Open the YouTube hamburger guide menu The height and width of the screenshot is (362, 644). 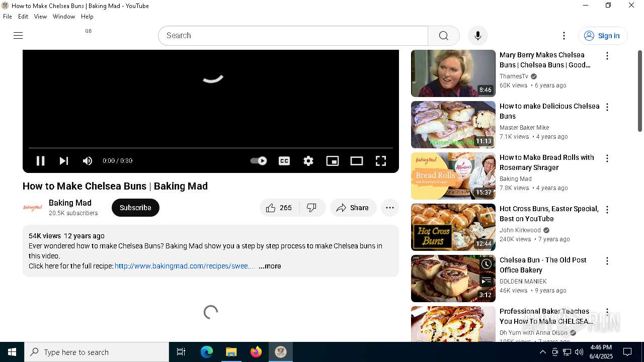click(x=18, y=35)
